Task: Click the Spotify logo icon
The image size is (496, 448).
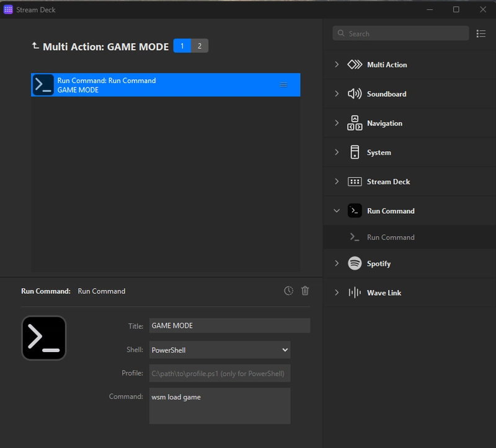Action: (355, 263)
